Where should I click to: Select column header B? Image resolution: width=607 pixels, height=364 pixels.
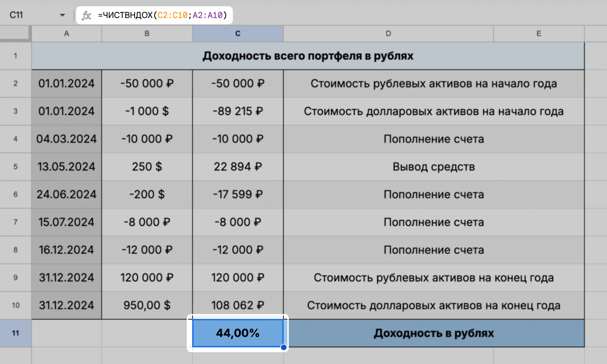click(x=147, y=34)
